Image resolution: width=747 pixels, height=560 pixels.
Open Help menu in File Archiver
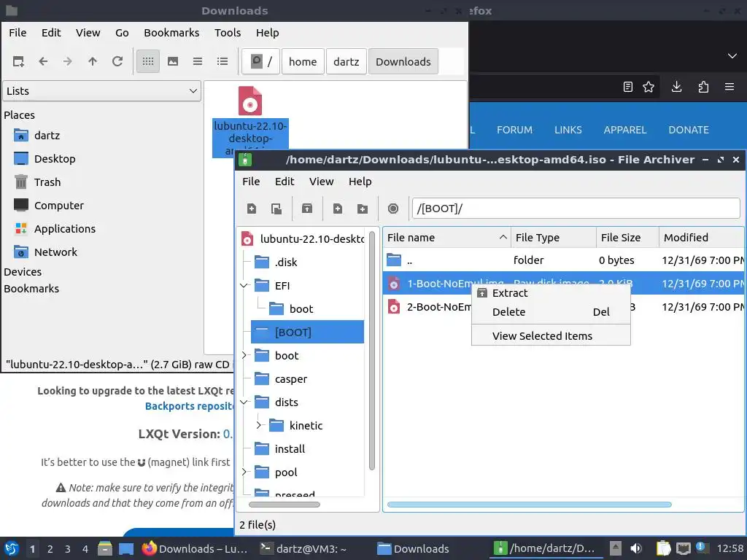point(360,182)
